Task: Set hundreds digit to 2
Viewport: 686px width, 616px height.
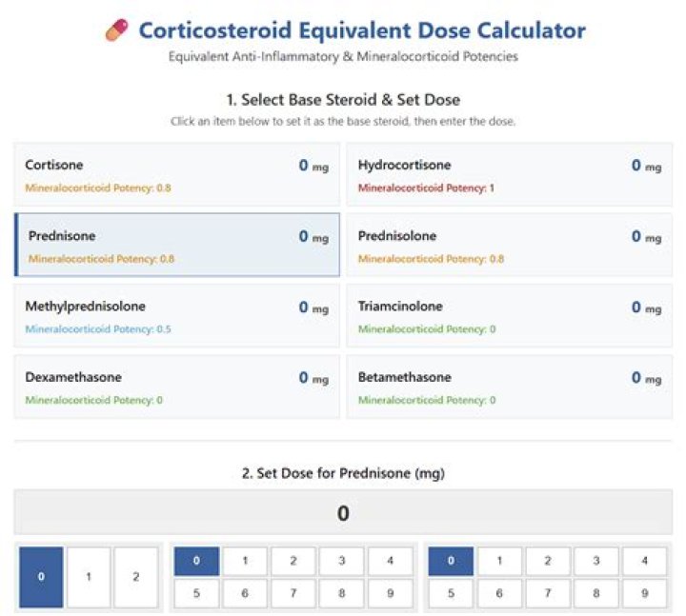Action: point(136,577)
